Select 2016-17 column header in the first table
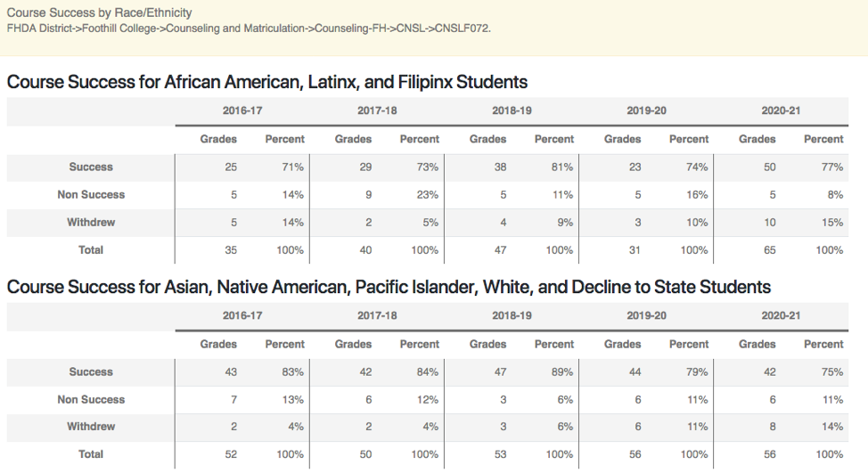 (x=242, y=111)
